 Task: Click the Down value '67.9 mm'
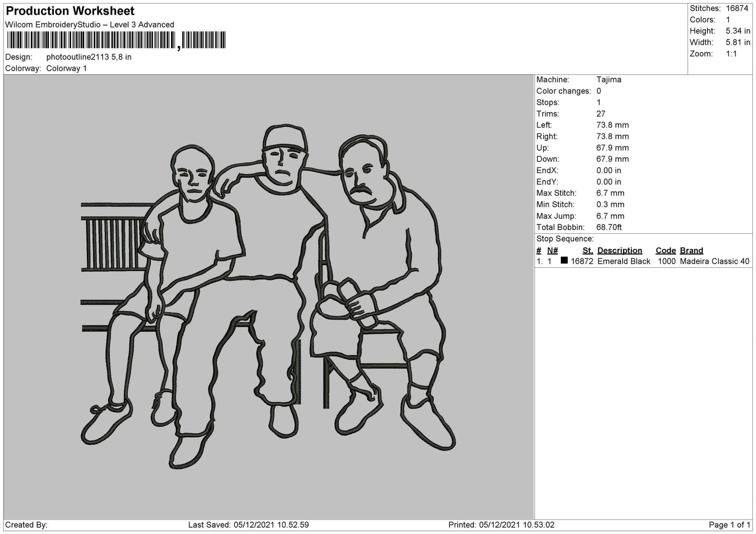click(613, 159)
